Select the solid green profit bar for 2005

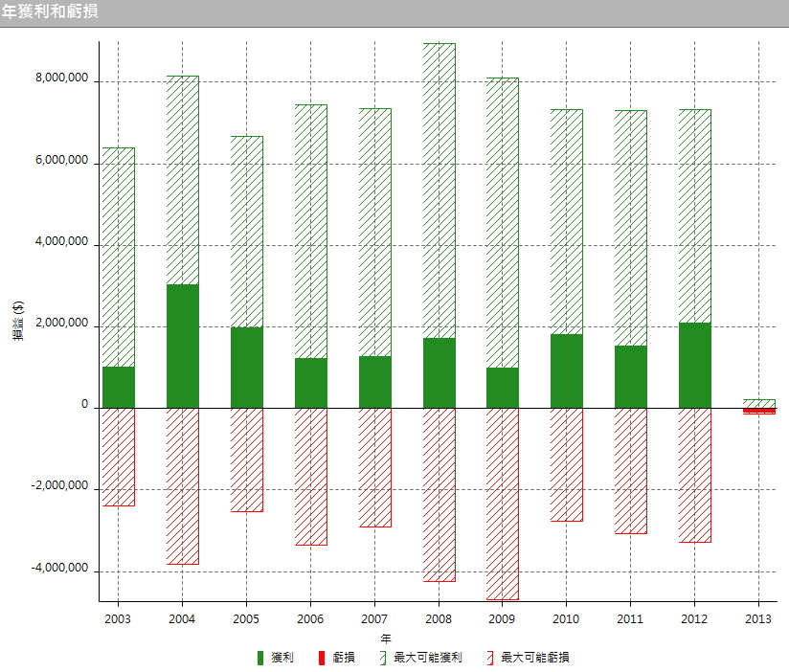tap(247, 368)
